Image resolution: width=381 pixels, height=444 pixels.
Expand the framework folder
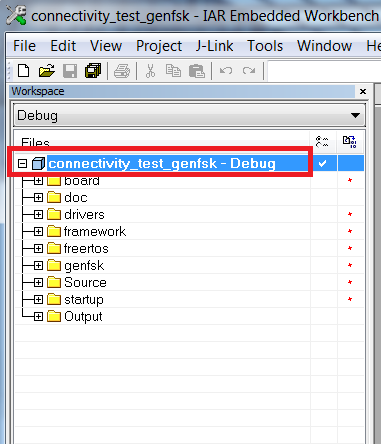[38, 231]
